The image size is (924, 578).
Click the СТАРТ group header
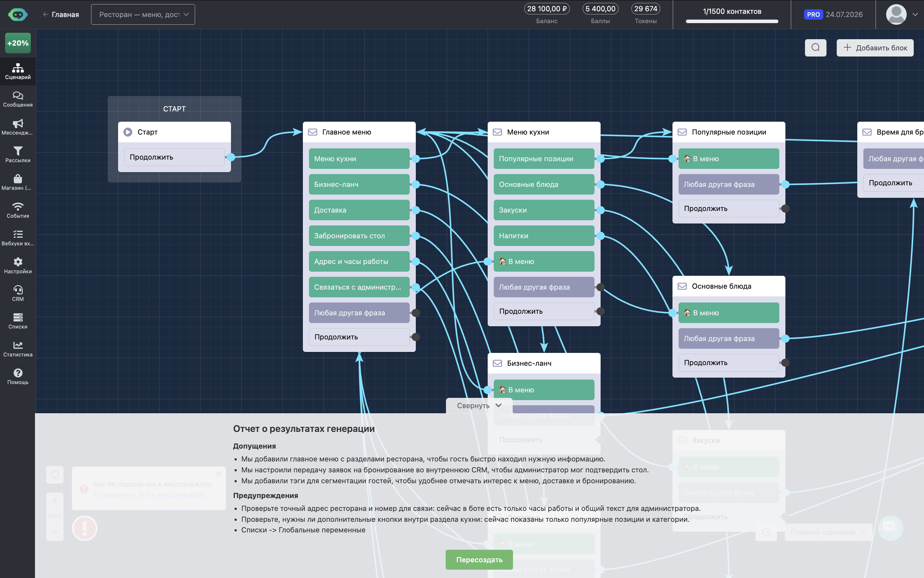175,109
